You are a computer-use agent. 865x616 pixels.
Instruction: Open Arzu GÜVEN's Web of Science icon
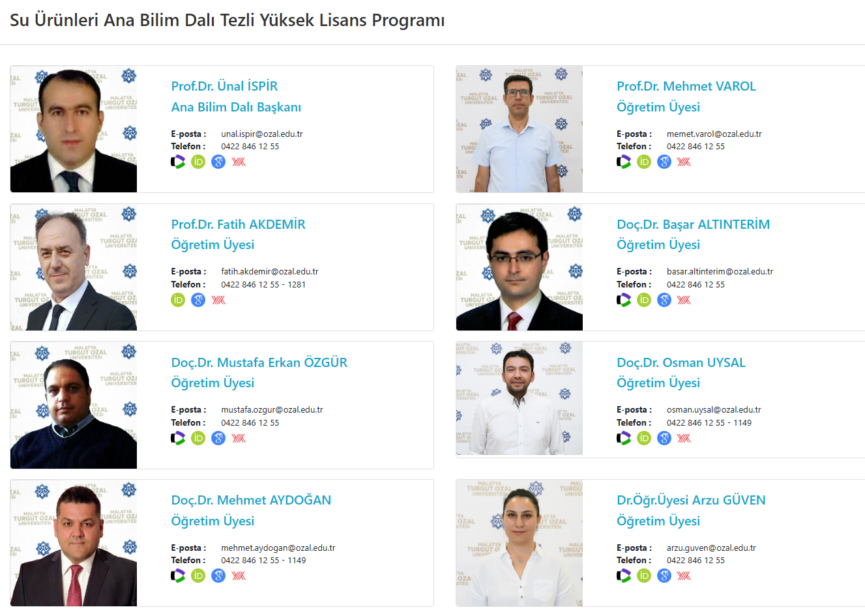(624, 576)
